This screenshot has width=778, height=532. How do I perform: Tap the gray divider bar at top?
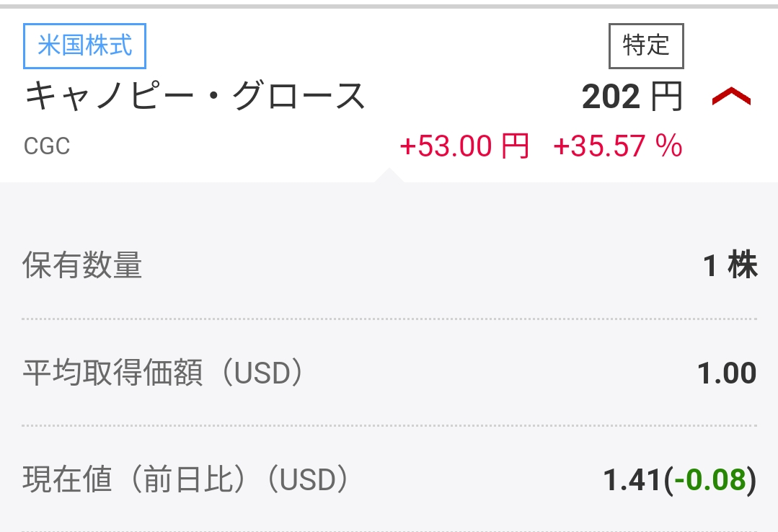(389, 6)
